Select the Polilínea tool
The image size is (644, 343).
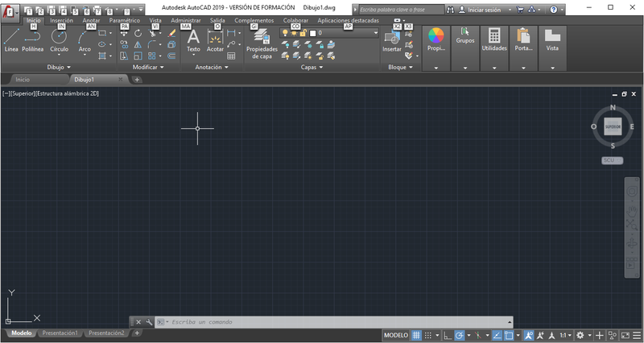[x=33, y=40]
